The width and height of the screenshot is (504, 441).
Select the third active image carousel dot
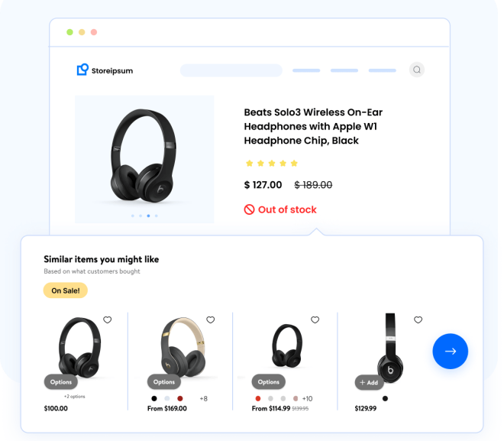tap(148, 216)
